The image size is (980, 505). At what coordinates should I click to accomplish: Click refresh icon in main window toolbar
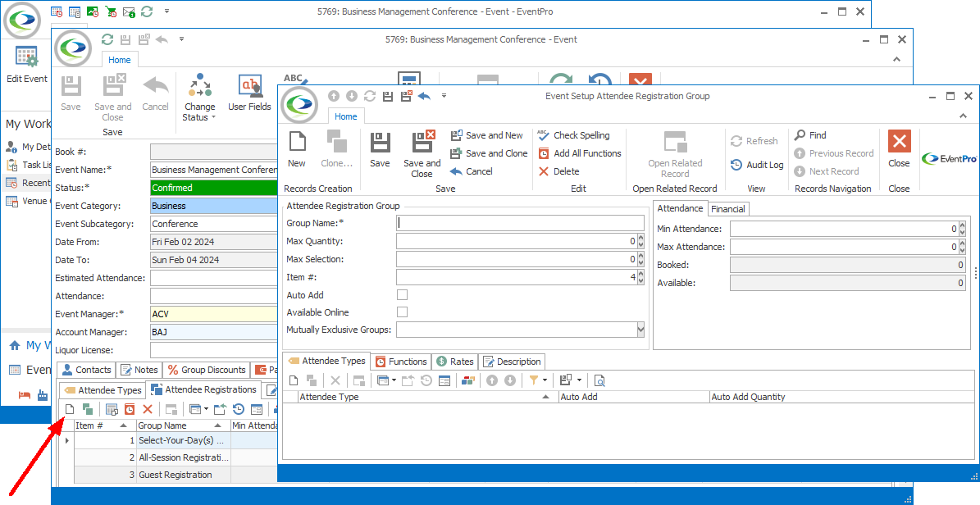click(147, 11)
